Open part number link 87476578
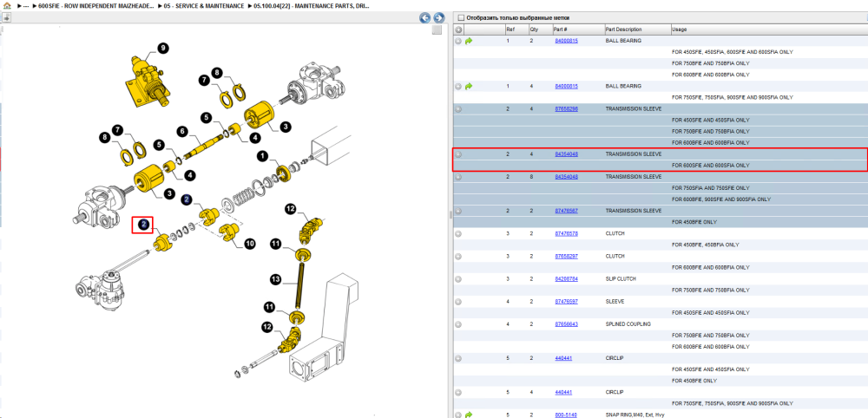The image size is (868, 418). [x=566, y=233]
